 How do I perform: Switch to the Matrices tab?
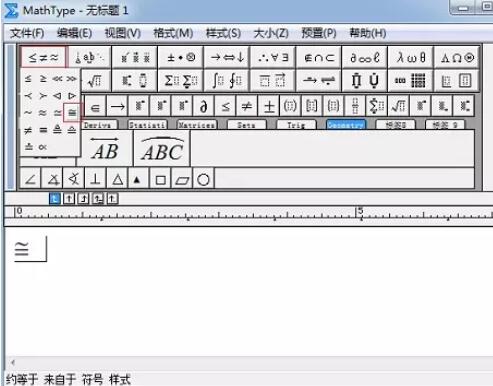tap(197, 125)
